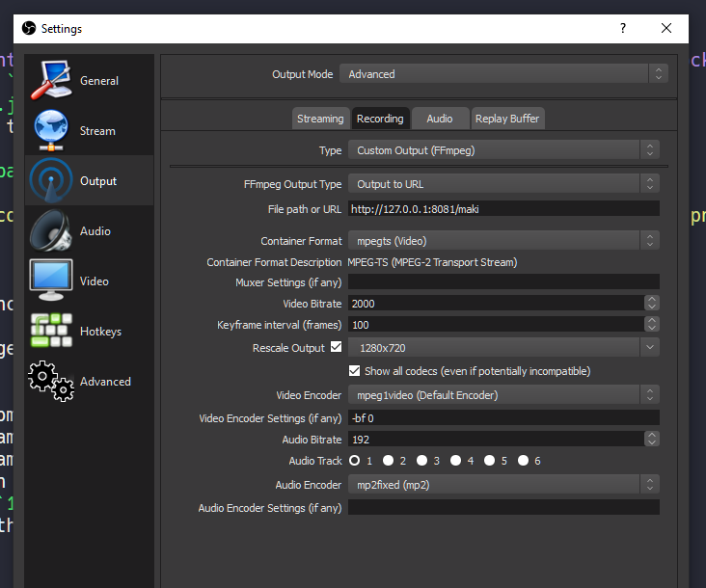This screenshot has height=588, width=706.
Task: Open the Output Mode dropdown
Action: (x=503, y=74)
